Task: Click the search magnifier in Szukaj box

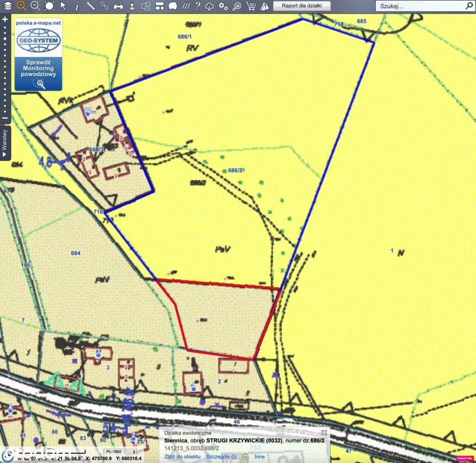Action: 470,6
